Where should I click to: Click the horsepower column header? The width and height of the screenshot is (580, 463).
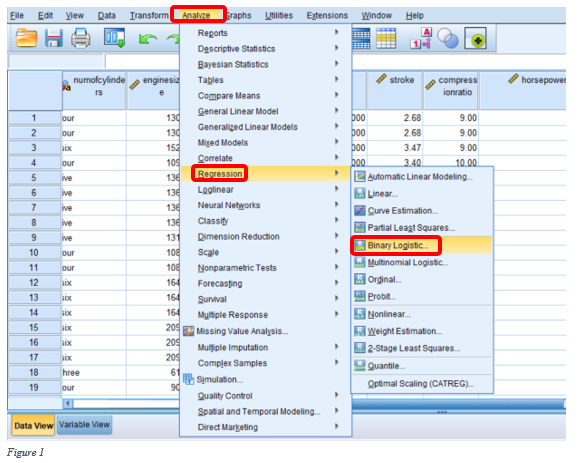click(523, 90)
